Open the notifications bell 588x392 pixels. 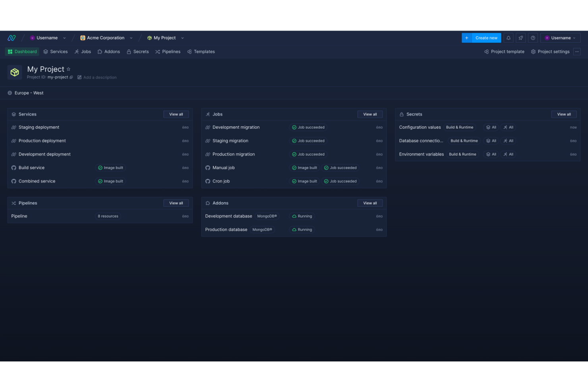508,38
